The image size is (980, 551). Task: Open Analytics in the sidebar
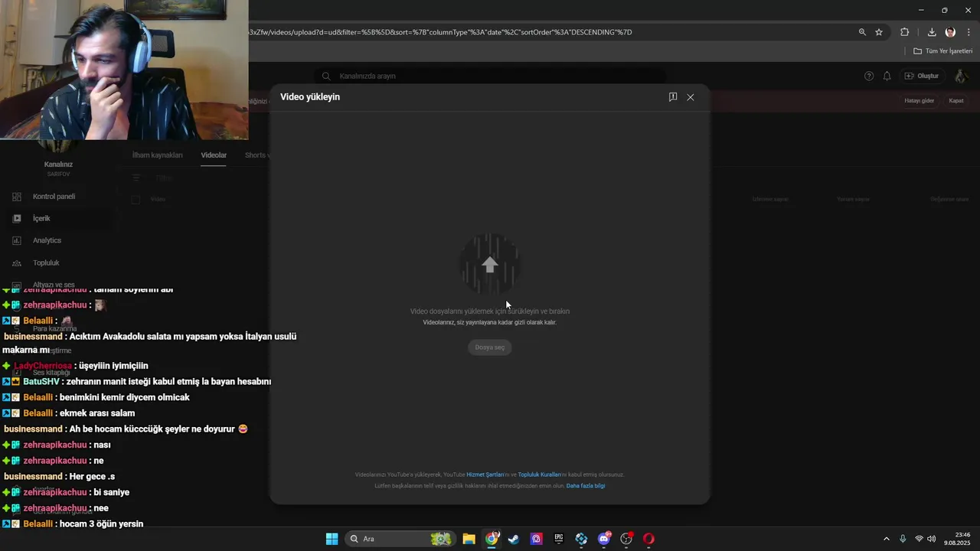pos(47,240)
